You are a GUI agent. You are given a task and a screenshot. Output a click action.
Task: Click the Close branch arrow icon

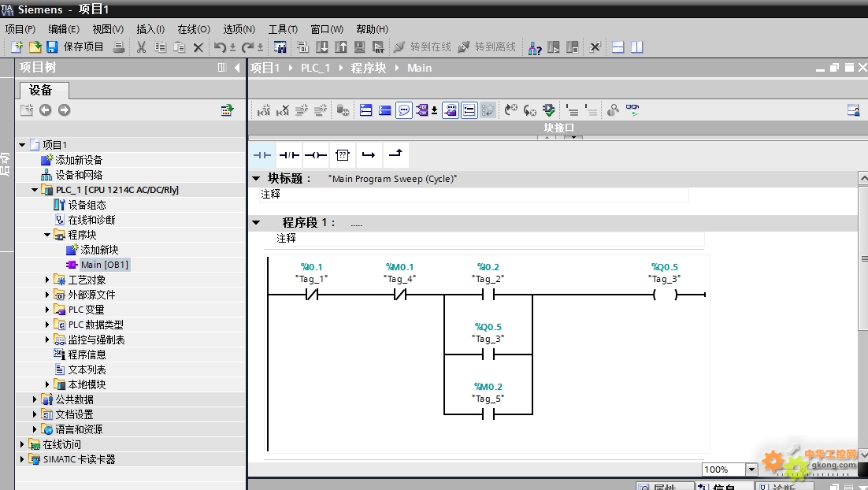pyautogui.click(x=395, y=154)
